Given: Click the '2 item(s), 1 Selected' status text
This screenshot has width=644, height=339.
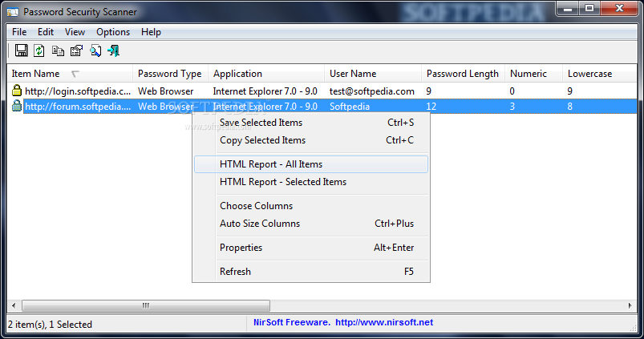Looking at the screenshot, I should pyautogui.click(x=50, y=325).
